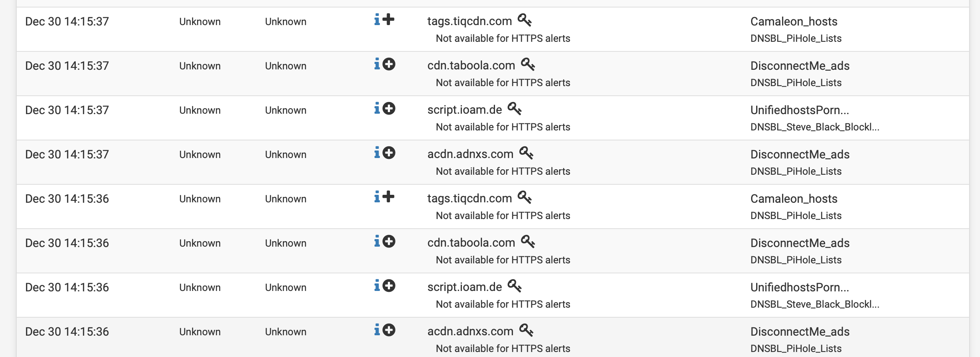Click key icon beside script.ioam.de at 14:15:37
This screenshot has height=357, width=980.
515,109
